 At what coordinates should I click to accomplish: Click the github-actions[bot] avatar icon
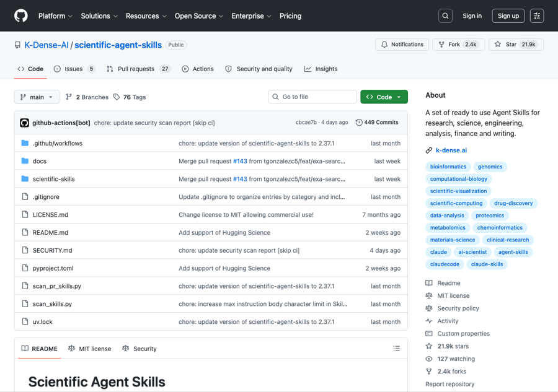point(24,123)
